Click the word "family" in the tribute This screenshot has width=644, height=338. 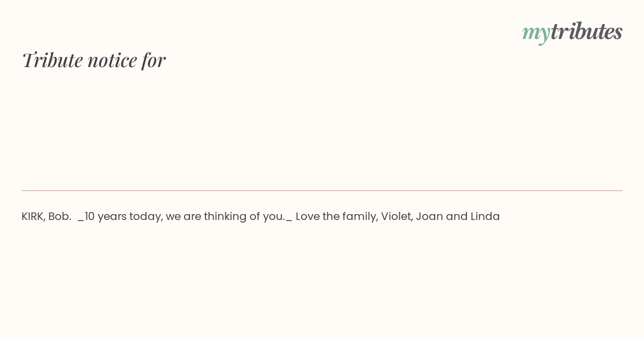coord(361,216)
